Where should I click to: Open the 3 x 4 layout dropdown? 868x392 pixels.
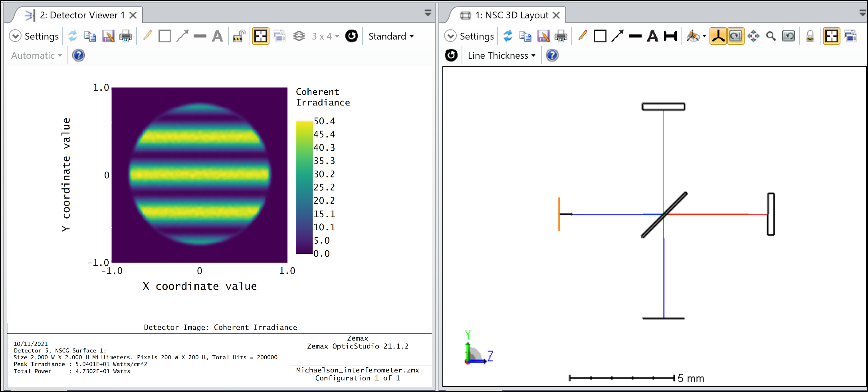point(325,36)
